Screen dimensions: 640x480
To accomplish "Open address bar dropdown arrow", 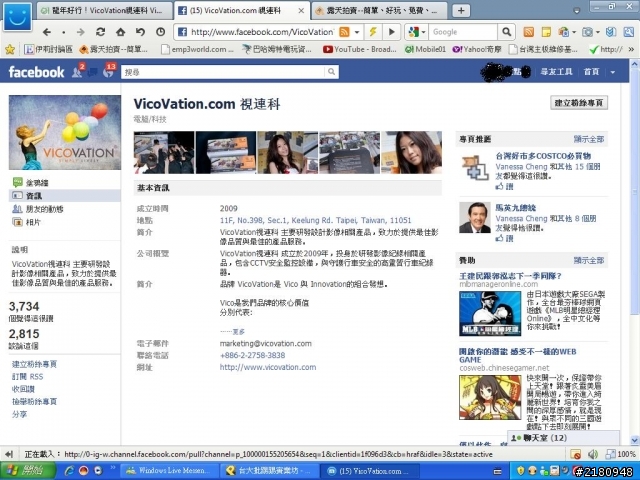I will [x=357, y=32].
